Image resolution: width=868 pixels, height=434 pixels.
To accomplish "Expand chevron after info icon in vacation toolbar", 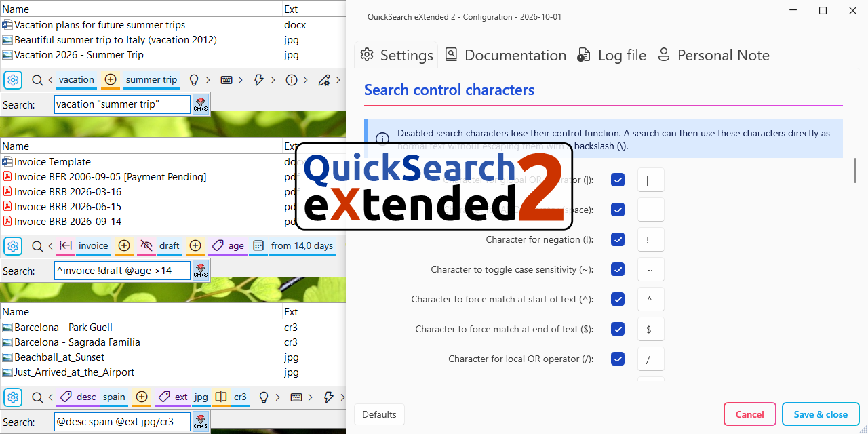I will tap(305, 80).
